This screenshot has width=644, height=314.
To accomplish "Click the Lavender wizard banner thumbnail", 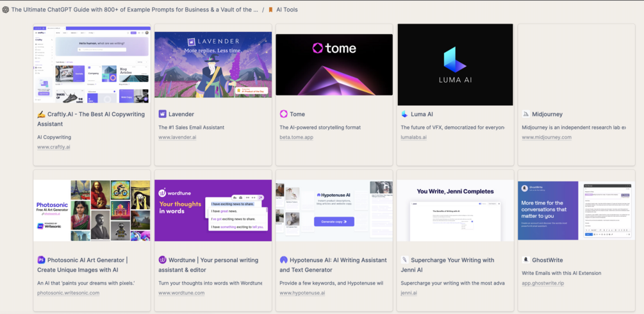I will click(213, 65).
